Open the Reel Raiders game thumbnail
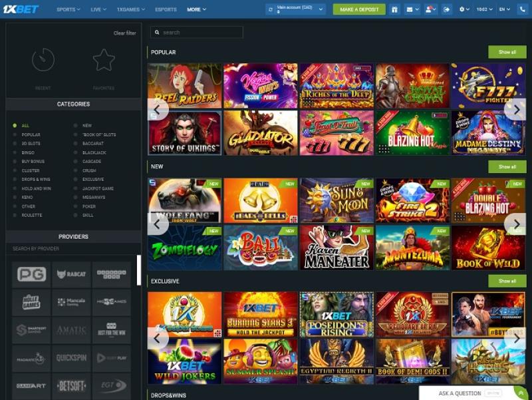The height and width of the screenshot is (400, 532). point(185,86)
